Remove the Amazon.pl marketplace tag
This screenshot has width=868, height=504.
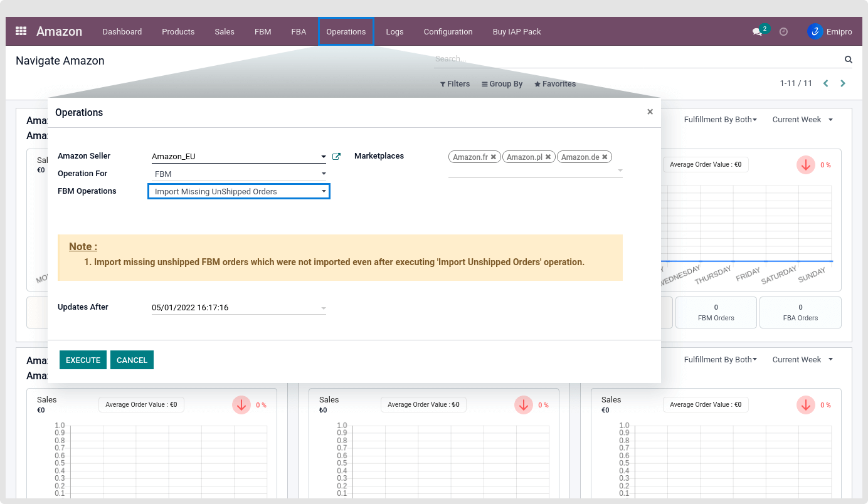click(548, 157)
